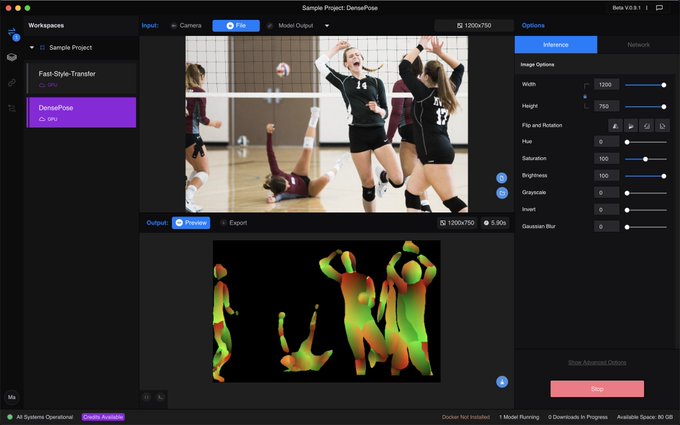The image size is (680, 425).
Task: Click the kebab menu next to Beta version
Action: 647,8
